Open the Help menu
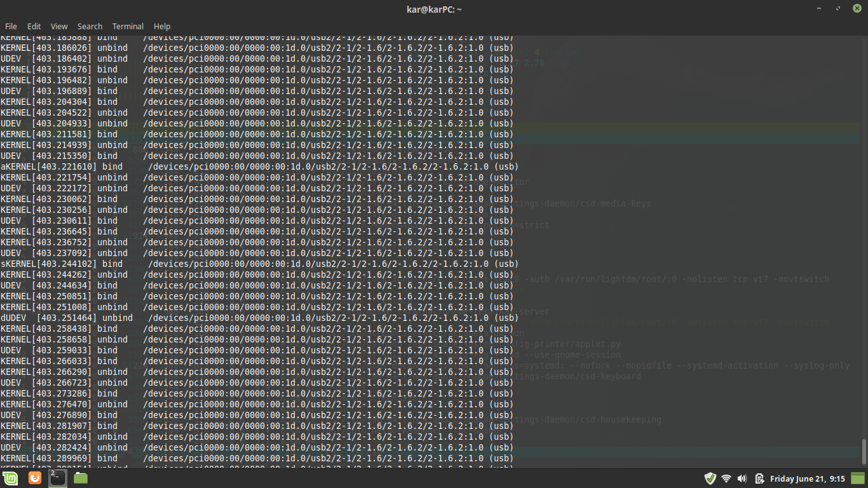Image resolution: width=868 pixels, height=488 pixels. point(162,26)
